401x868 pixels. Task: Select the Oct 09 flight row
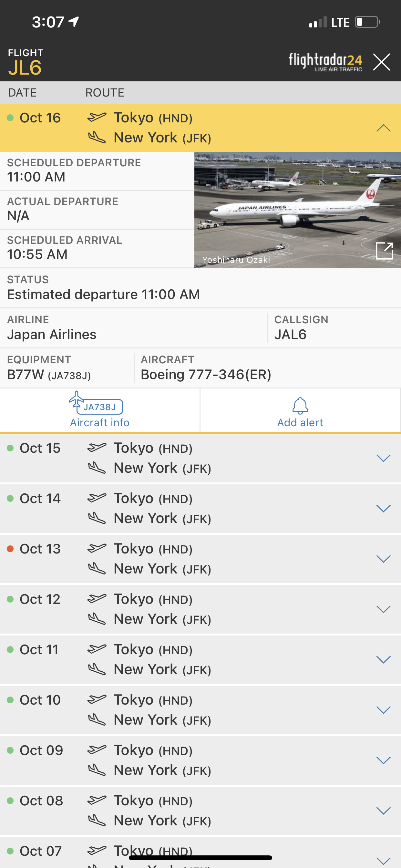pyautogui.click(x=200, y=760)
